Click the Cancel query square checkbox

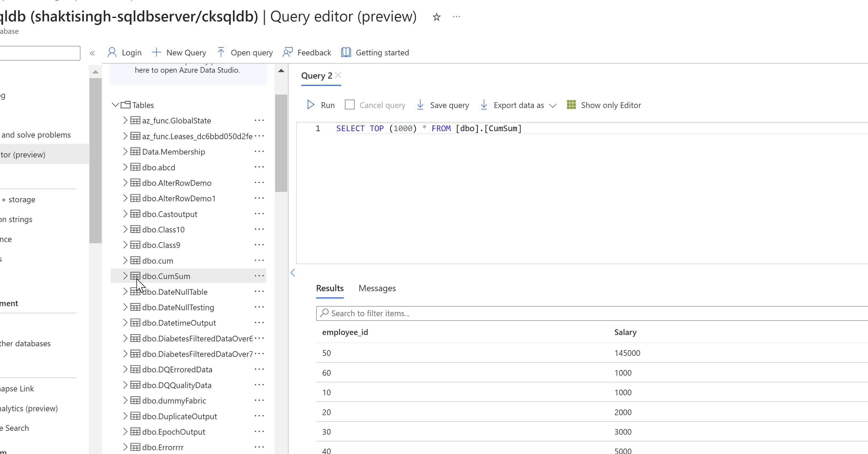tap(350, 105)
